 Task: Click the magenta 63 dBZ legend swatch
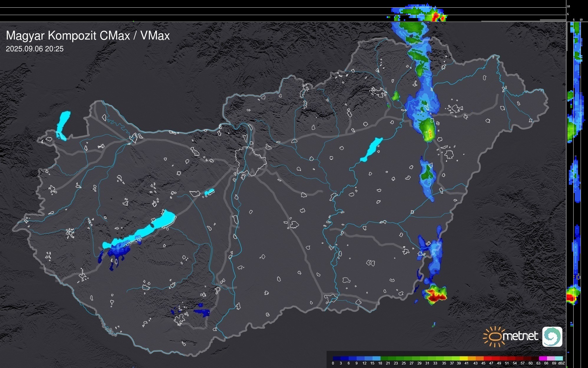pyautogui.click(x=542, y=358)
